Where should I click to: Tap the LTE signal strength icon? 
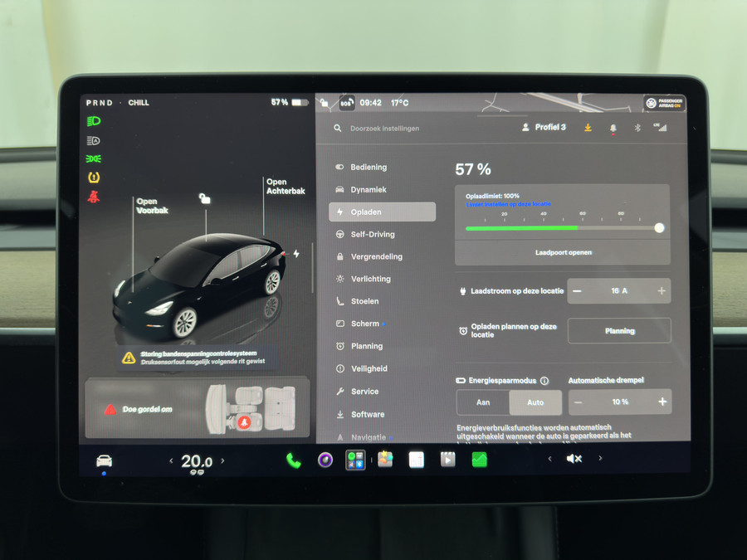(x=661, y=127)
